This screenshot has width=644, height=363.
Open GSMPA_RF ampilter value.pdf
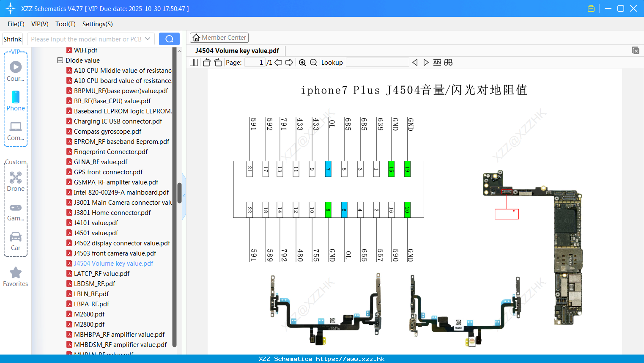[x=112, y=182]
